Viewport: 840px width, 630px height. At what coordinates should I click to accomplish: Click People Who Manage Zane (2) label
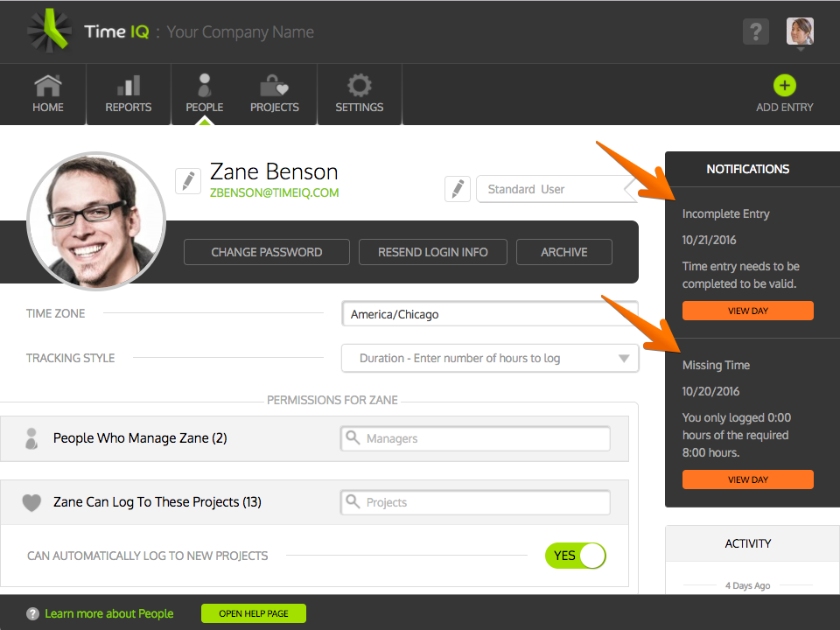[140, 438]
